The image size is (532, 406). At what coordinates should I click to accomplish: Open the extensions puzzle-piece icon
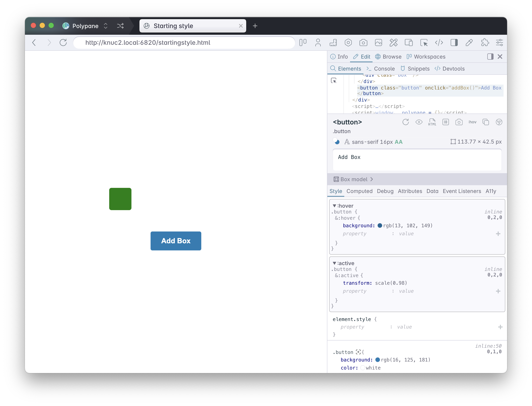tap(485, 43)
